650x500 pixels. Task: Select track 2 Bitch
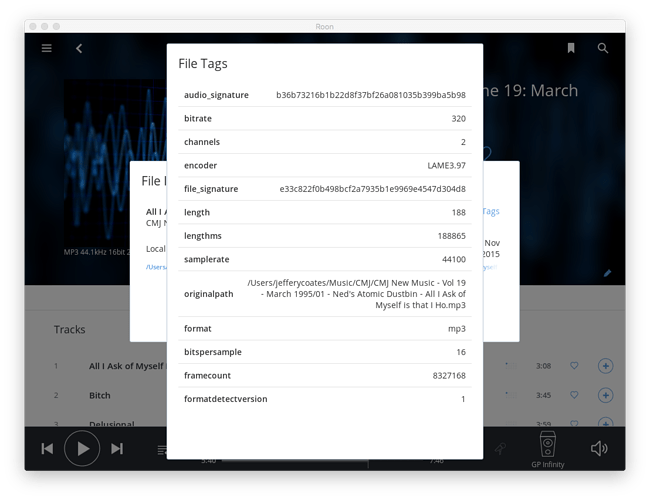point(99,396)
